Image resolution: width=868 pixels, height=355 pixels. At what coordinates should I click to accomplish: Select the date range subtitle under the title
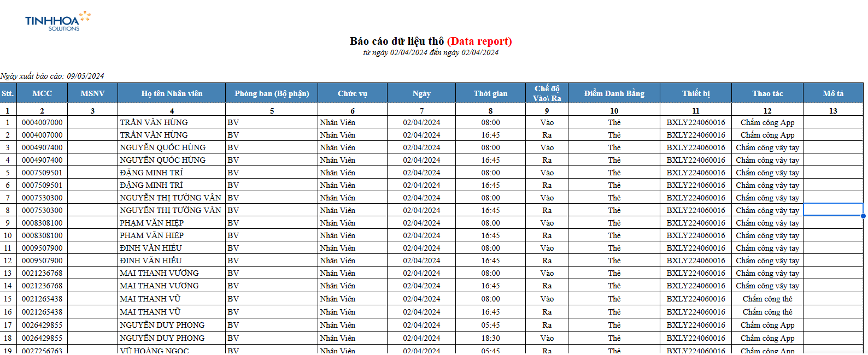pyautogui.click(x=431, y=52)
